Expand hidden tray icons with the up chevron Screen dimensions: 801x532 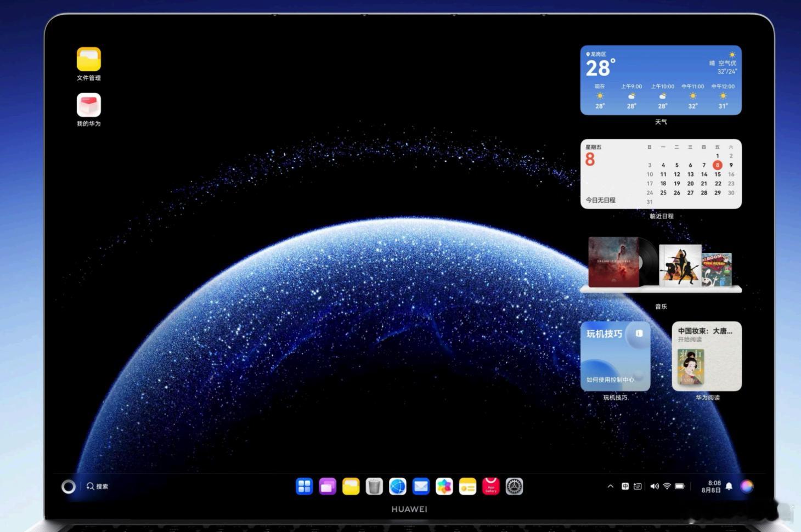611,486
